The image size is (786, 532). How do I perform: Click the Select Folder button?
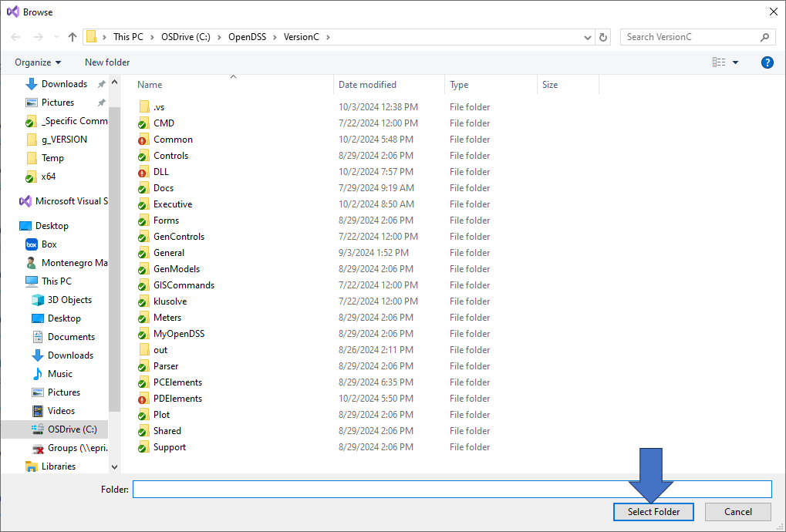(653, 511)
